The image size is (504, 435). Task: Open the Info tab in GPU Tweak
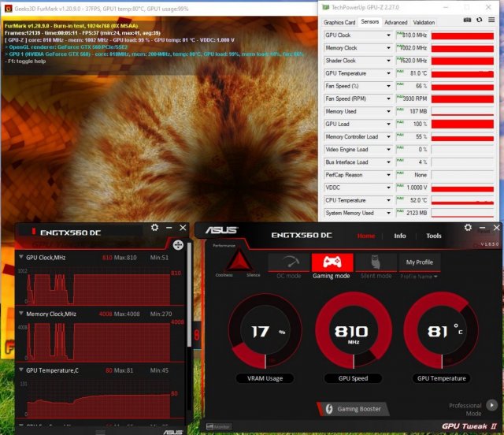coord(400,236)
